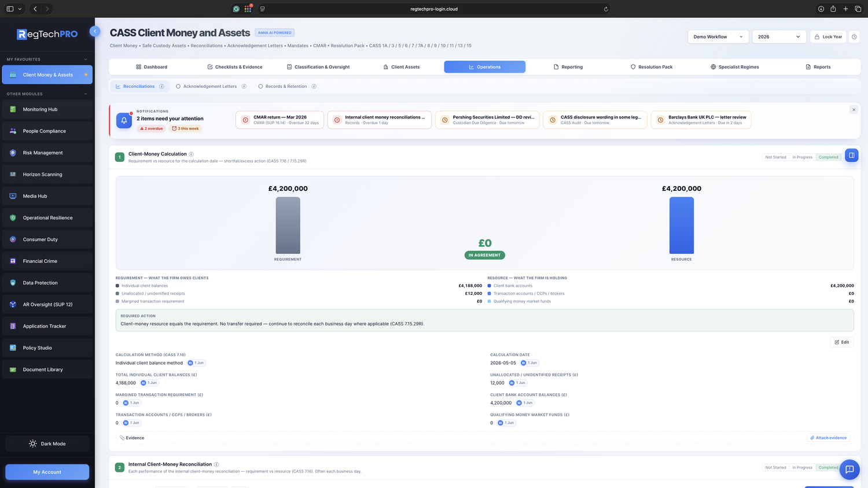Open Barclays Bank UK PLC letter review notification

[701, 120]
